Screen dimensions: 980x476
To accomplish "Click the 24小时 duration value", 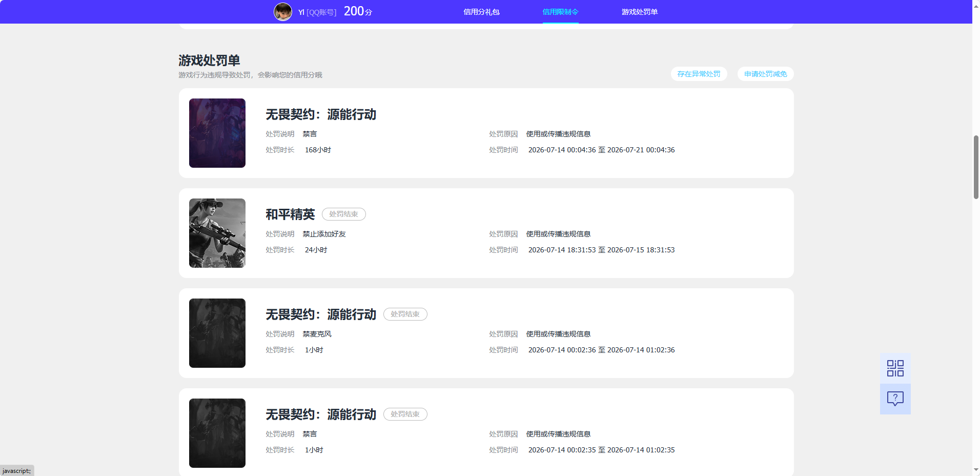I will [x=316, y=250].
